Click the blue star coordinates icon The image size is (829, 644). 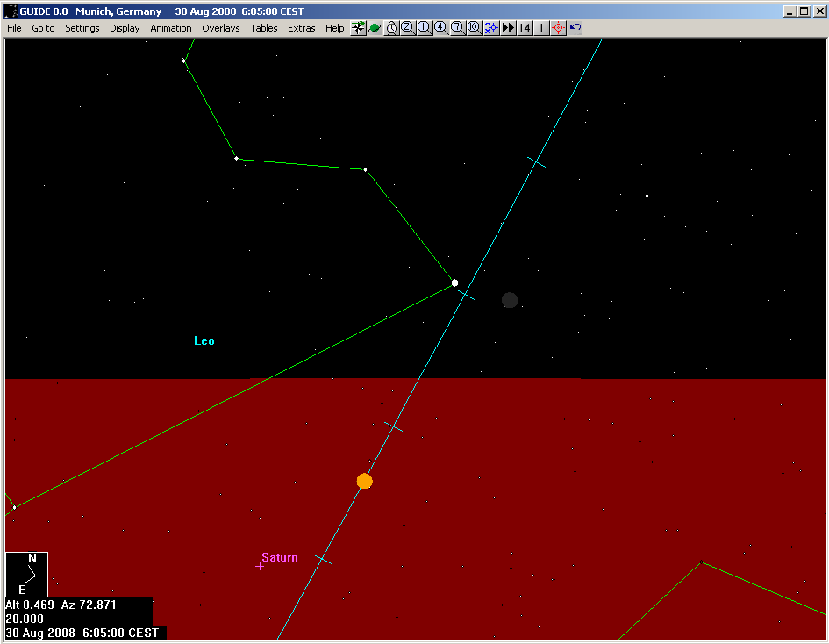click(x=491, y=28)
